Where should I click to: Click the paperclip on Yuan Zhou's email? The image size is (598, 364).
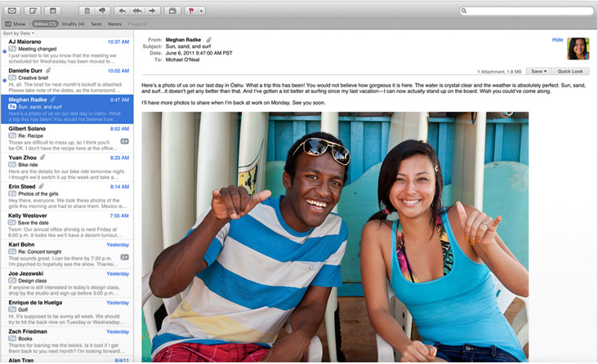pos(42,158)
